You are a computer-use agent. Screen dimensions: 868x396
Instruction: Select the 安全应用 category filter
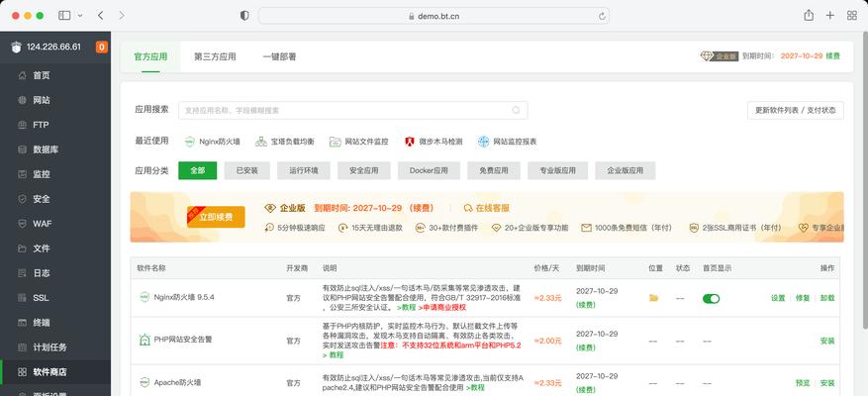coord(363,170)
